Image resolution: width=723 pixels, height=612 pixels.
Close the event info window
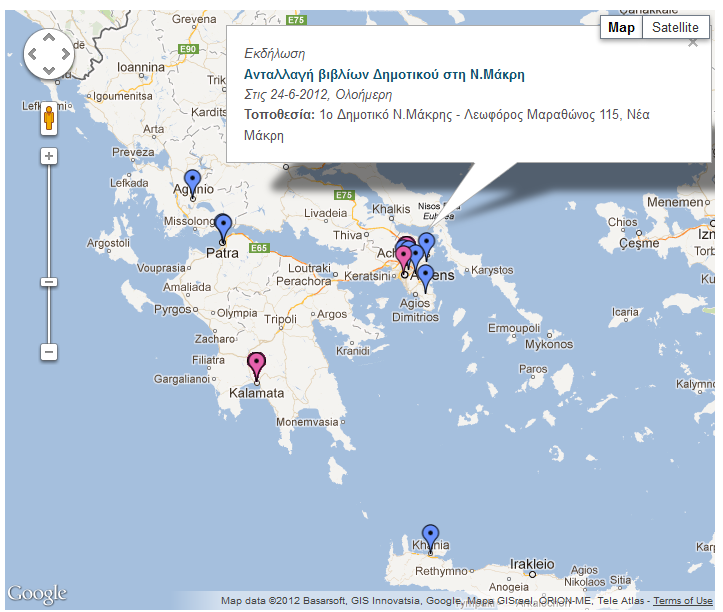[694, 43]
